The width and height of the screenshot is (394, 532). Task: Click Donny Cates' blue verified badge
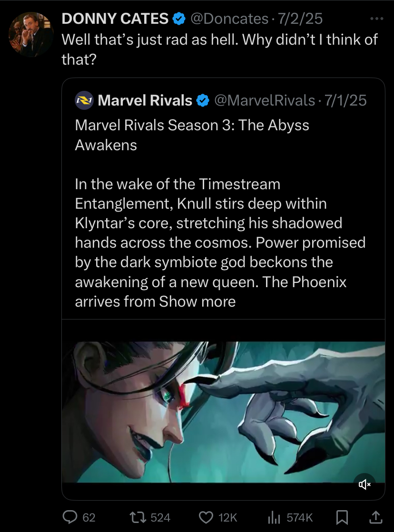click(179, 19)
